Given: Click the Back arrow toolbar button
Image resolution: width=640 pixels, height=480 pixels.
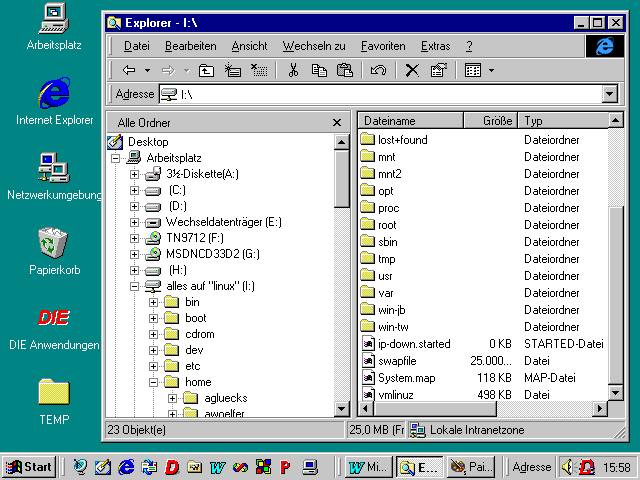Looking at the screenshot, I should point(129,71).
